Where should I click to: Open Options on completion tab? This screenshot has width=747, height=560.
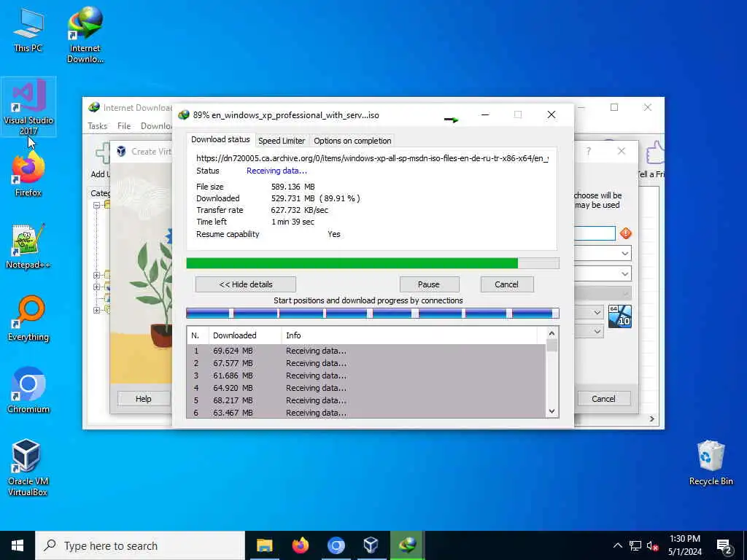pyautogui.click(x=352, y=141)
